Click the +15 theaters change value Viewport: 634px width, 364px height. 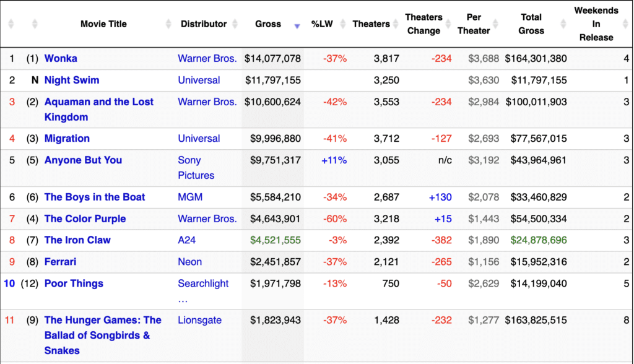(x=443, y=219)
